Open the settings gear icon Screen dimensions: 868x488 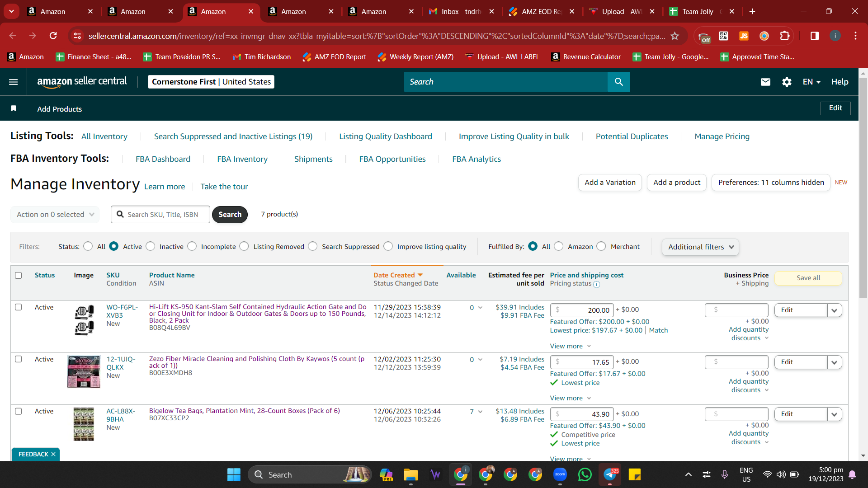[x=787, y=82]
